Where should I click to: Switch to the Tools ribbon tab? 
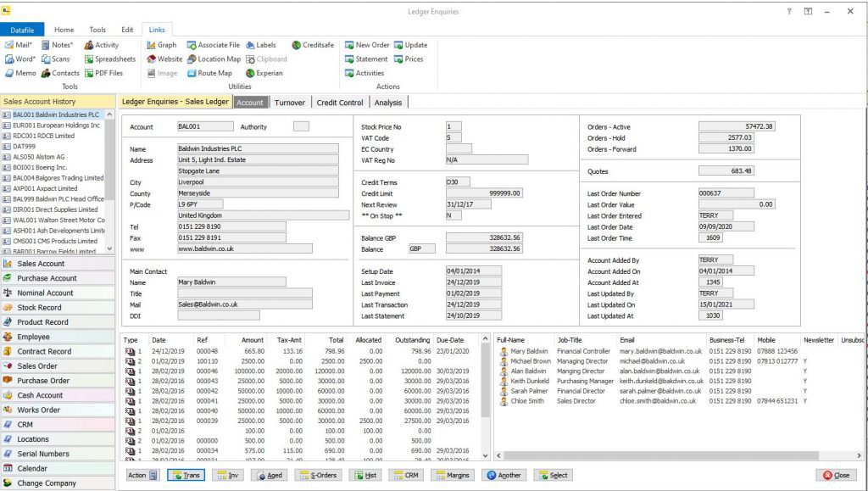(x=97, y=30)
